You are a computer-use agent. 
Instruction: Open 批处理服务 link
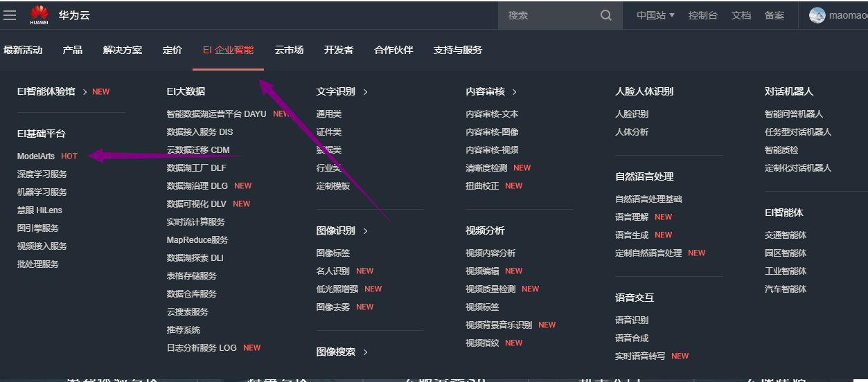(38, 264)
